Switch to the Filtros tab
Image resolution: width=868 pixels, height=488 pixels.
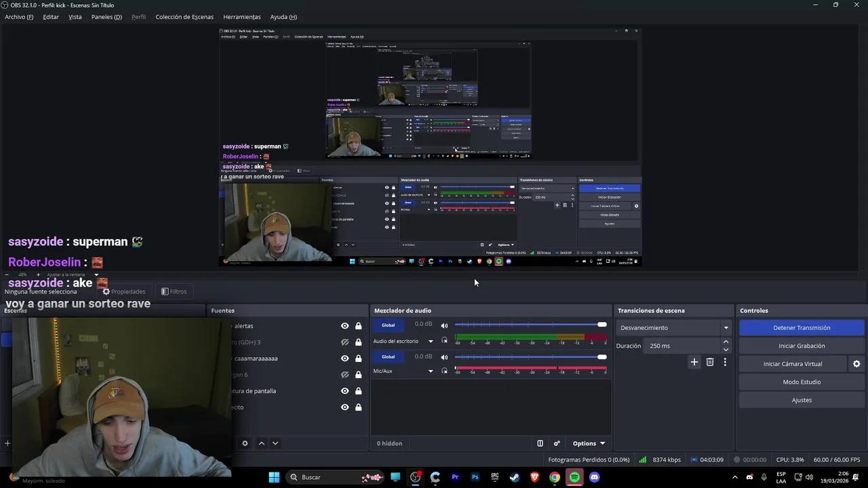174,291
